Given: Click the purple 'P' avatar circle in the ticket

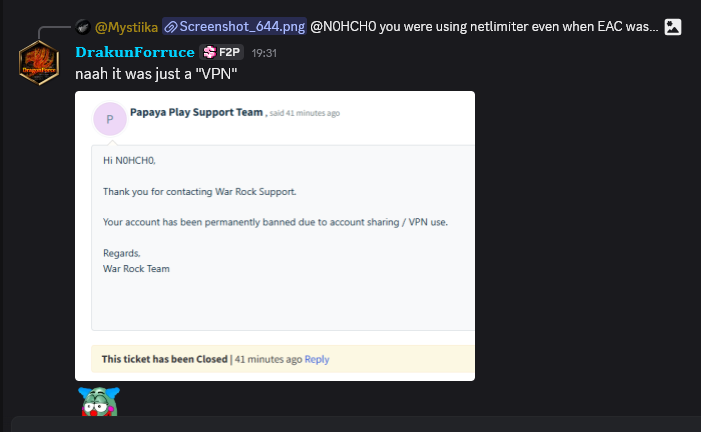Looking at the screenshot, I should pos(110,119).
